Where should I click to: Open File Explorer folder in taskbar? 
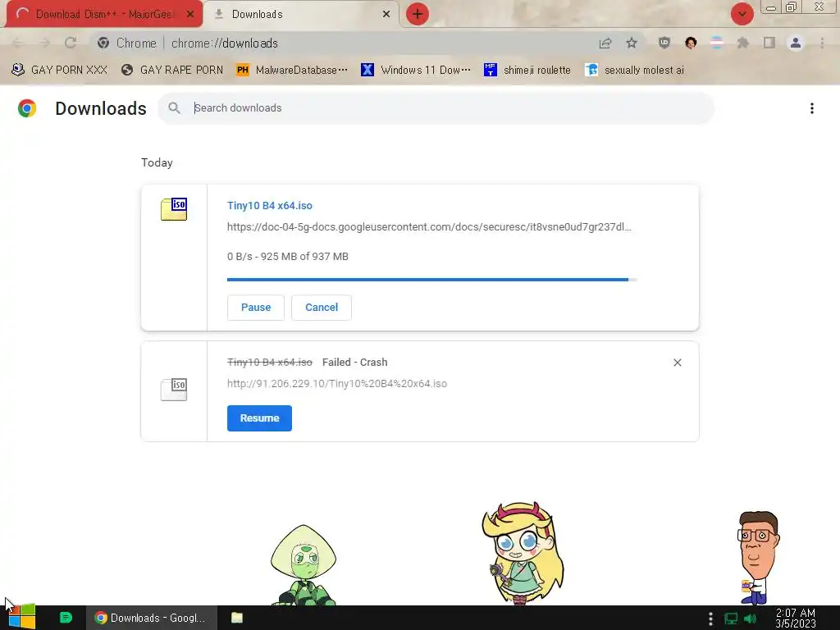[237, 618]
